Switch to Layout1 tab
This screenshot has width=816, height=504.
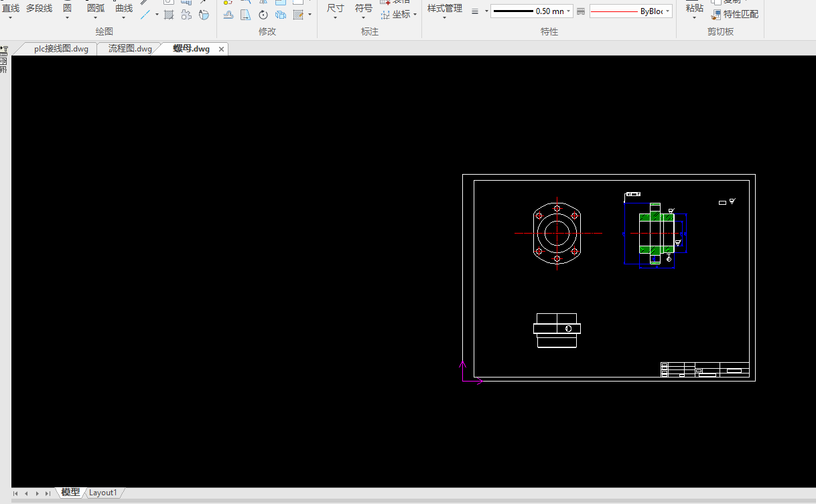[x=103, y=493]
